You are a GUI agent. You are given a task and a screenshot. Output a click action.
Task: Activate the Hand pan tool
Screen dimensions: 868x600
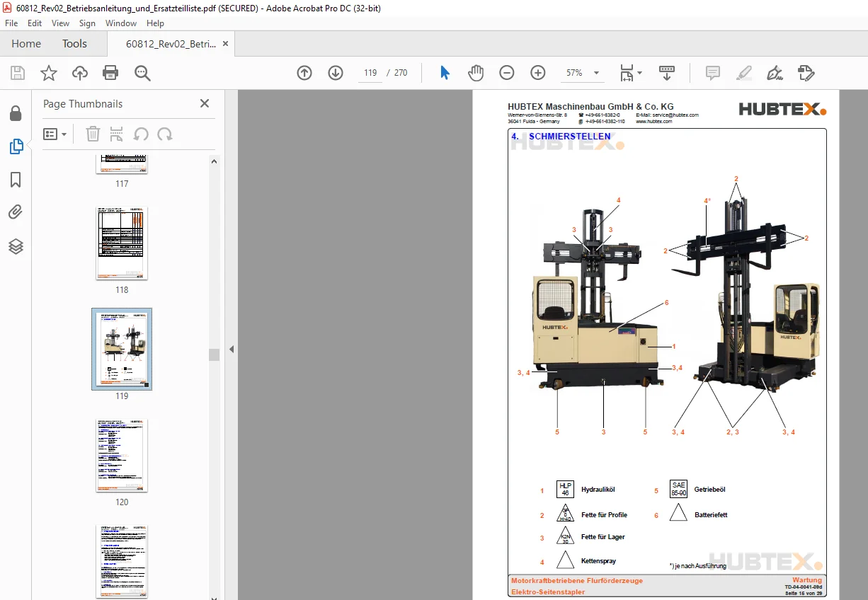click(476, 73)
